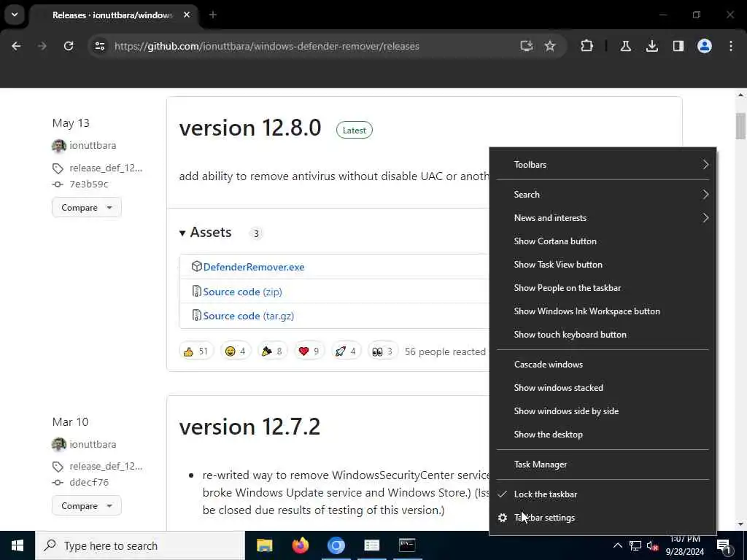The height and width of the screenshot is (560, 747).
Task: Download Source code (tar.gz)
Action: [x=248, y=316]
